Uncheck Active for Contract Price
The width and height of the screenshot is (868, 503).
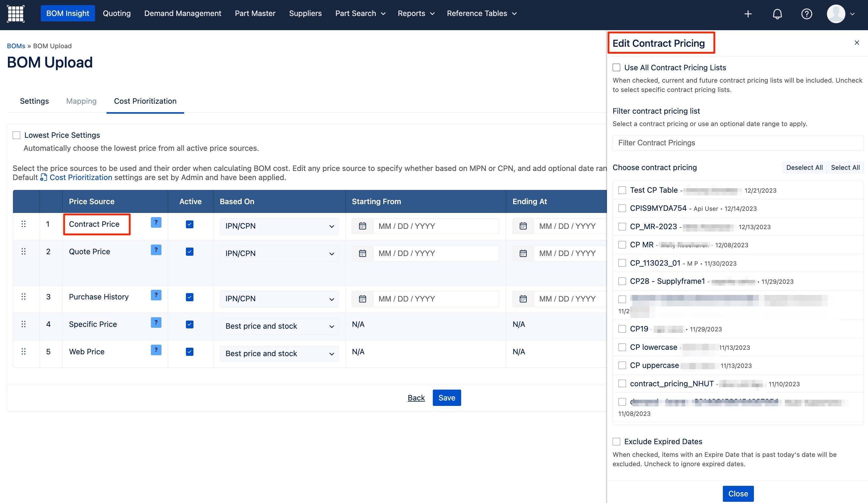click(190, 224)
